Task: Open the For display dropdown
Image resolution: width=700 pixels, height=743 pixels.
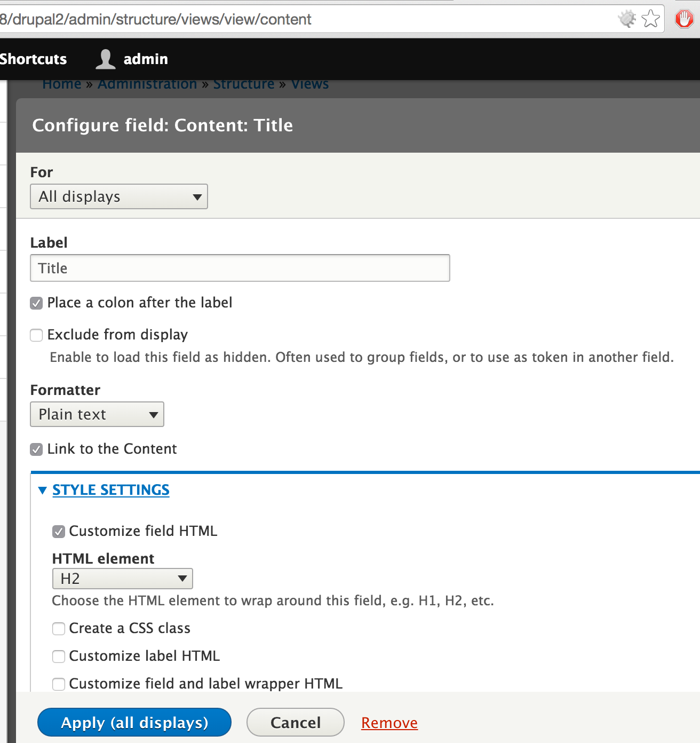Action: 118,196
